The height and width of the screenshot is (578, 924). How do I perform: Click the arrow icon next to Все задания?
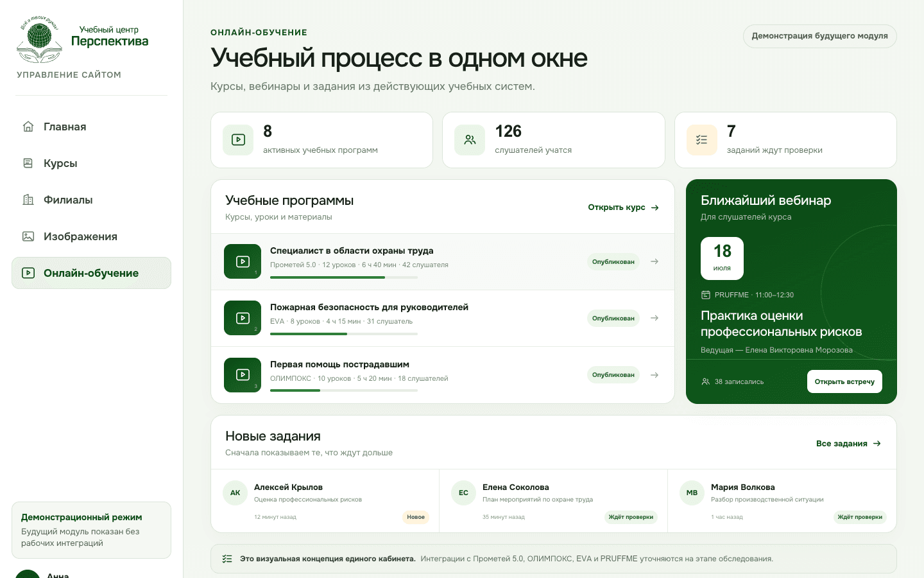click(x=877, y=444)
